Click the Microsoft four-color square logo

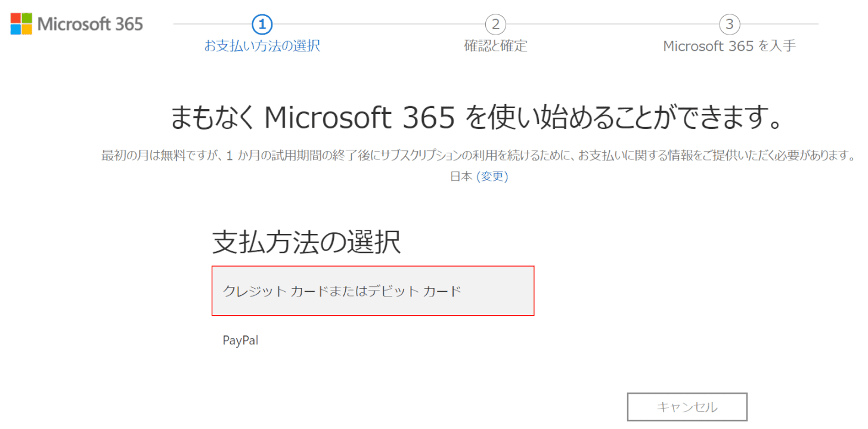tap(21, 24)
